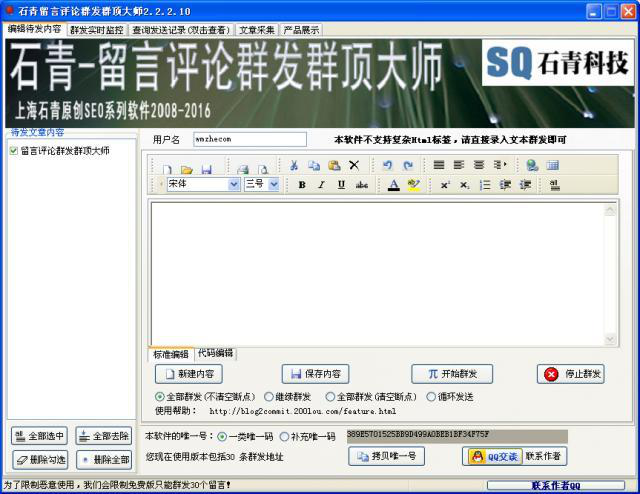Click the 全部选中 button

(39, 436)
